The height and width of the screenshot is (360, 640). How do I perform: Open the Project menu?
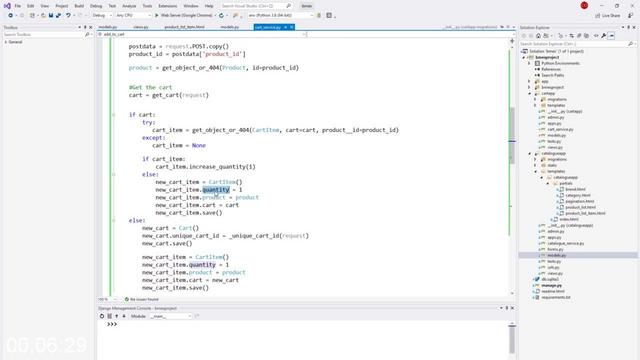[x=62, y=6]
